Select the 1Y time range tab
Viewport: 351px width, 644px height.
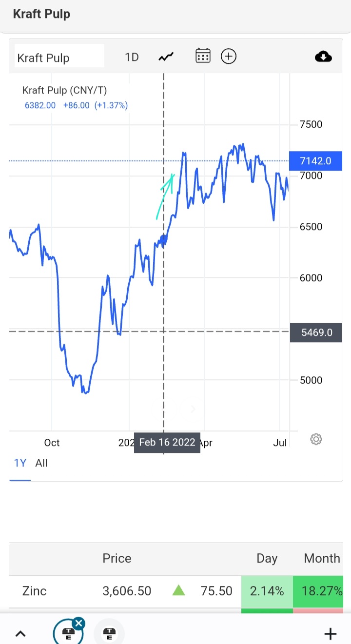[20, 463]
